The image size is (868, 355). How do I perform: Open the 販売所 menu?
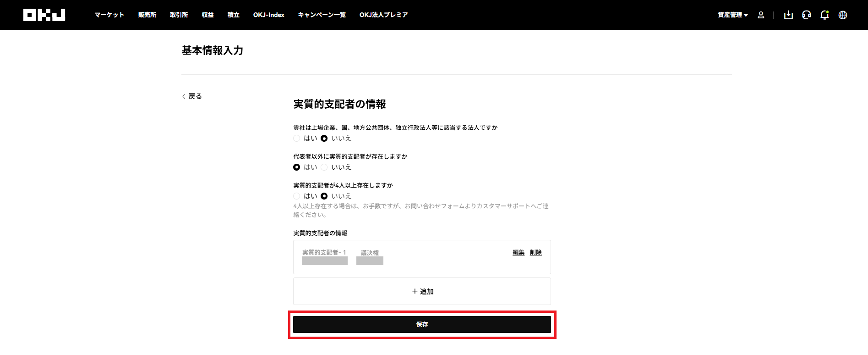pyautogui.click(x=147, y=15)
